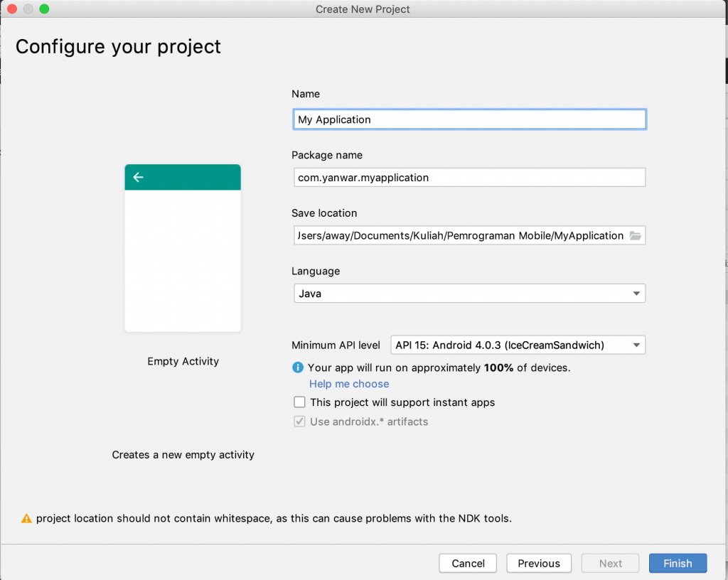Click the back arrow in the activity preview
The height and width of the screenshot is (580, 728).
click(x=139, y=177)
